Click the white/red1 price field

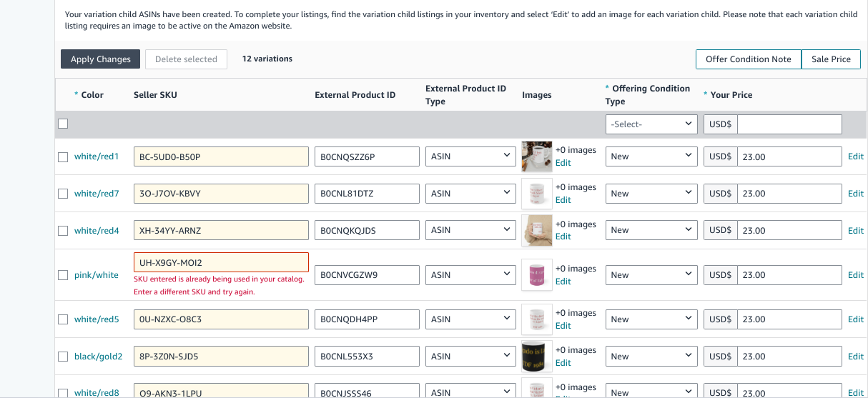[x=789, y=156]
